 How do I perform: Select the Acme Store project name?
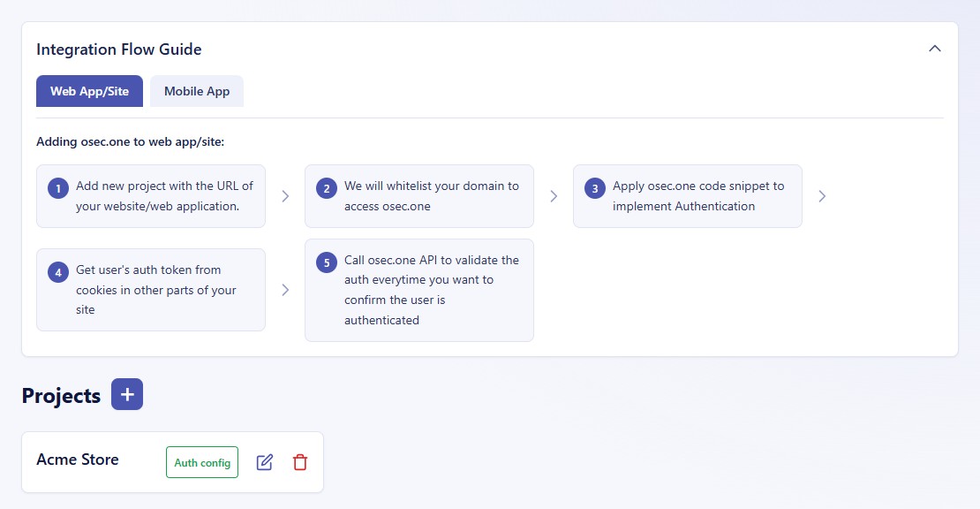click(78, 459)
